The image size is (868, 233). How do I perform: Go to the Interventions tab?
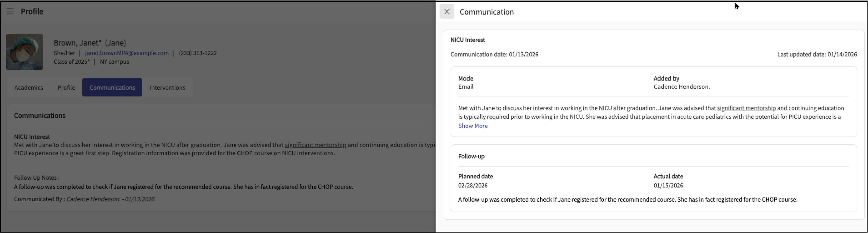click(x=168, y=87)
